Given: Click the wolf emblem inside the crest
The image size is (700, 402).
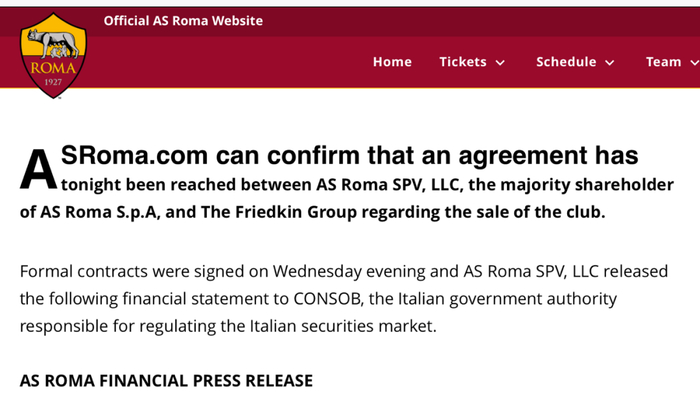Looking at the screenshot, I should click(54, 44).
